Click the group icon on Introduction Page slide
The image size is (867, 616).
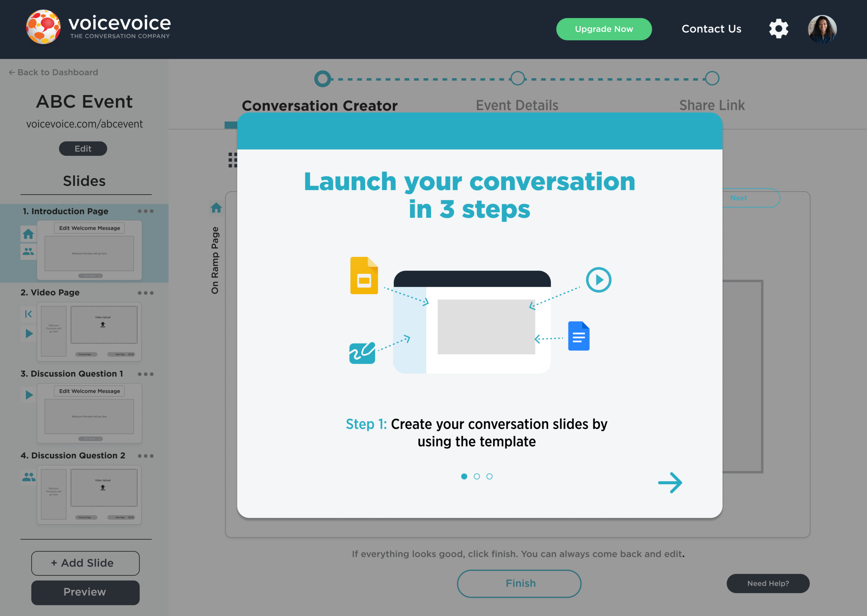(28, 251)
